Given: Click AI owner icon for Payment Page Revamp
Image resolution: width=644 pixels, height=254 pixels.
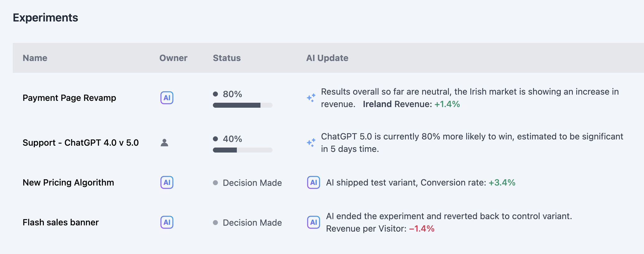Looking at the screenshot, I should tap(167, 98).
